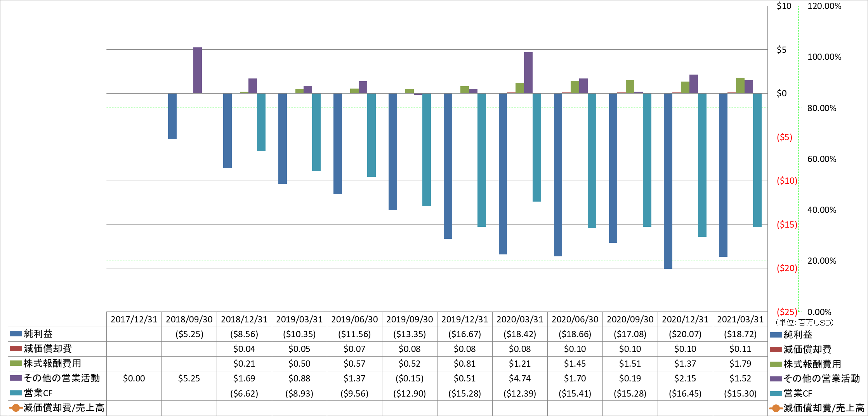This screenshot has height=416, width=868.
Task: Click the 60.00% label on the percentage axis
Action: coord(822,159)
